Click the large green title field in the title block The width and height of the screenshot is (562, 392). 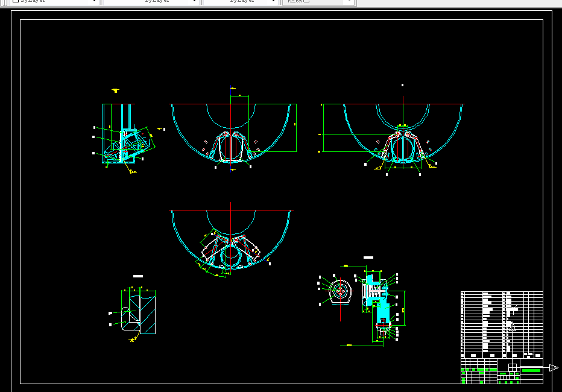click(x=531, y=371)
